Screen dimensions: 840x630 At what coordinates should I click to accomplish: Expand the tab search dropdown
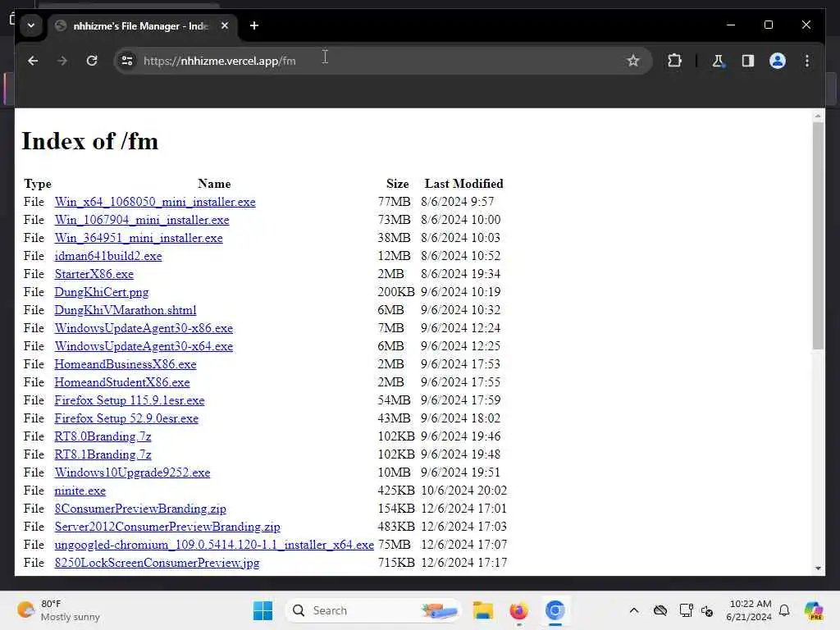(31, 25)
